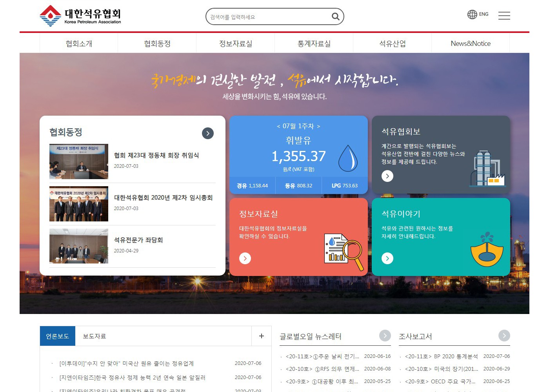
Task: Open 통계자료실 navigation menu
Action: (314, 44)
